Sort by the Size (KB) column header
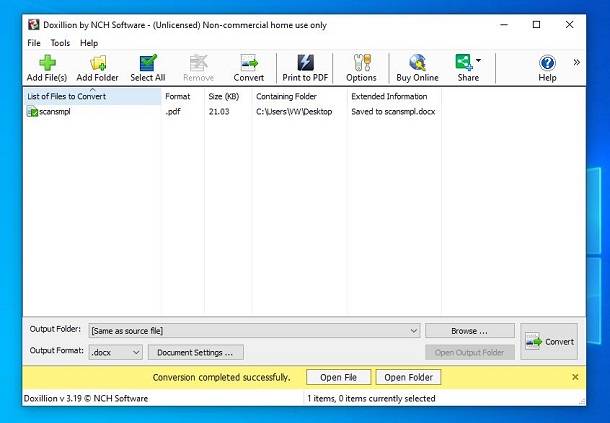This screenshot has width=610, height=423. pos(224,97)
